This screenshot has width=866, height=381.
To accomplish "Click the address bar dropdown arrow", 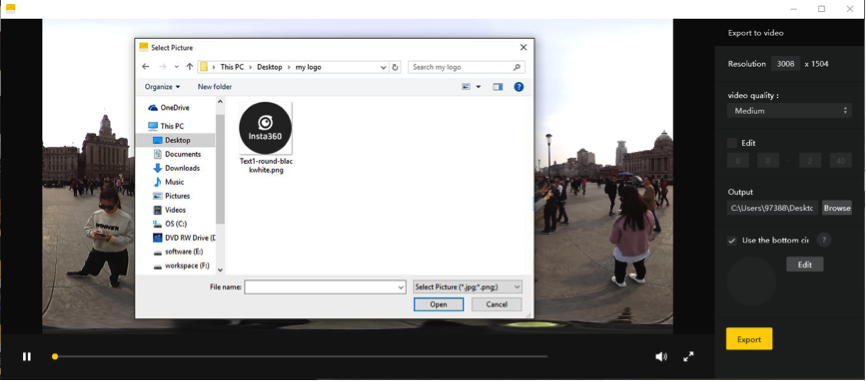I will coord(383,67).
